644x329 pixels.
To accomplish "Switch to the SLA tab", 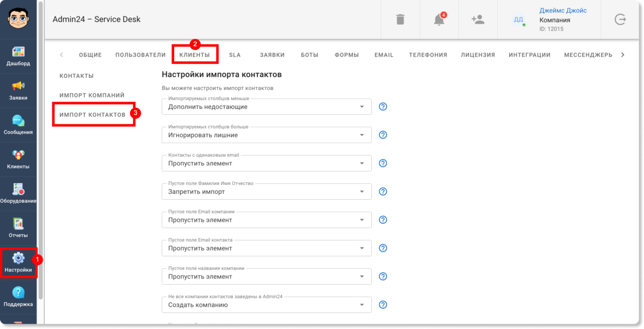I will (x=234, y=55).
